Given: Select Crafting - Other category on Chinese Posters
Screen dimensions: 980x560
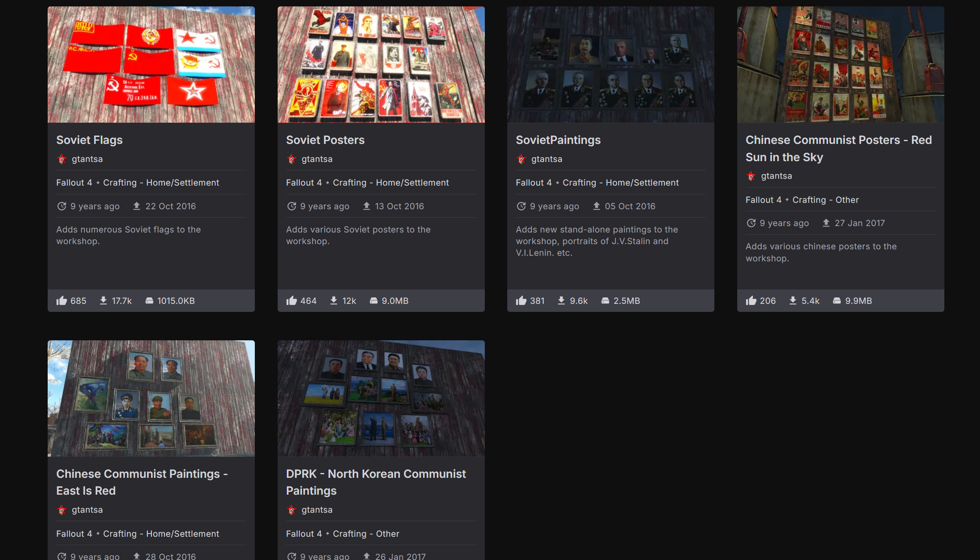Looking at the screenshot, I should tap(825, 200).
